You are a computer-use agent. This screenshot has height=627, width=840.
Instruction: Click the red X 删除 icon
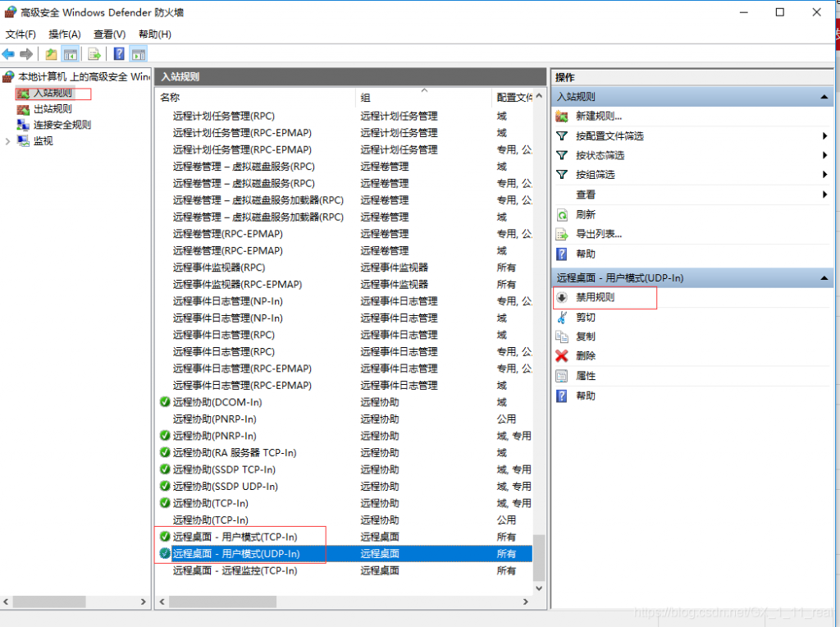(x=562, y=356)
